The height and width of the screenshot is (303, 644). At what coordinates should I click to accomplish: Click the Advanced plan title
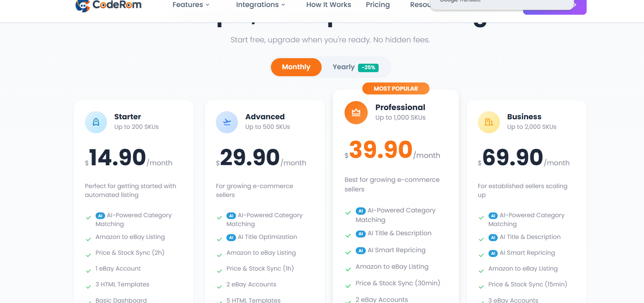click(265, 117)
